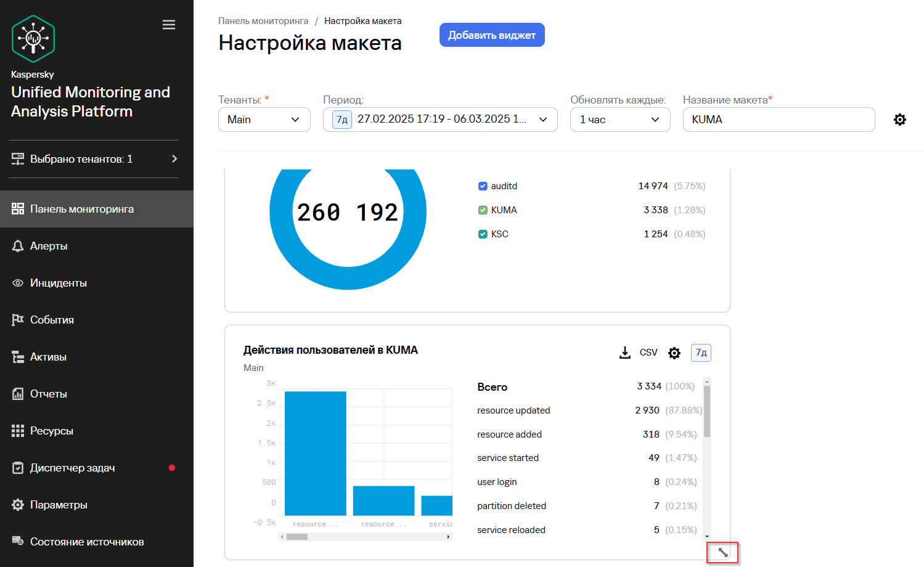Click the 7д period badge in widget header
This screenshot has height=567, width=924.
click(701, 353)
